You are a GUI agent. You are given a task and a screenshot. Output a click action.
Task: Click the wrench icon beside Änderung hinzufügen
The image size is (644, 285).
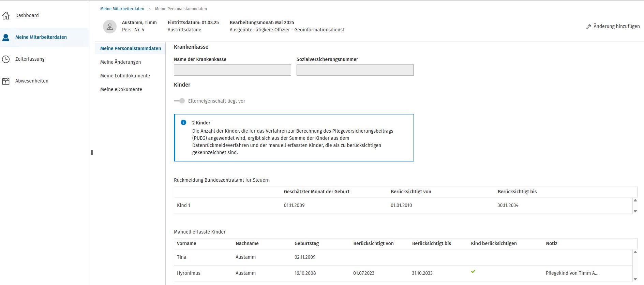pyautogui.click(x=588, y=27)
